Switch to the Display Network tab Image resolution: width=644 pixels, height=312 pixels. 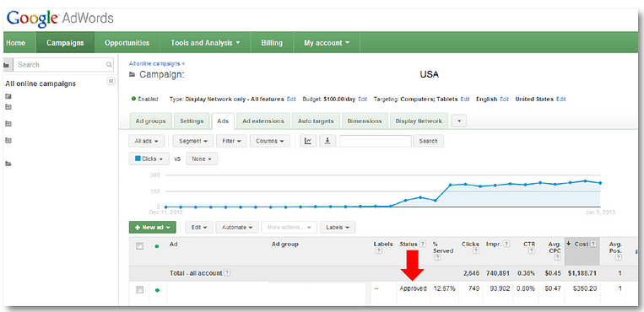click(419, 121)
